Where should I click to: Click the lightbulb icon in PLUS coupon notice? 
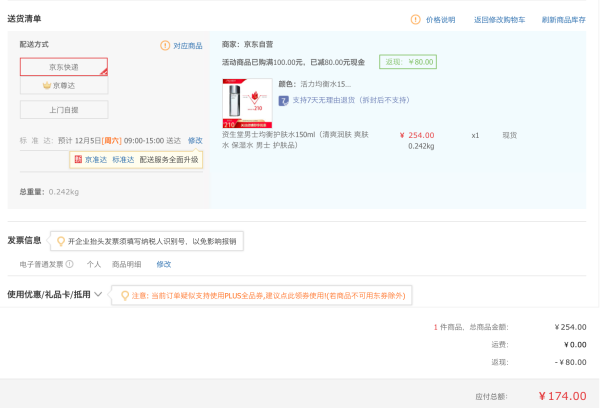click(125, 295)
